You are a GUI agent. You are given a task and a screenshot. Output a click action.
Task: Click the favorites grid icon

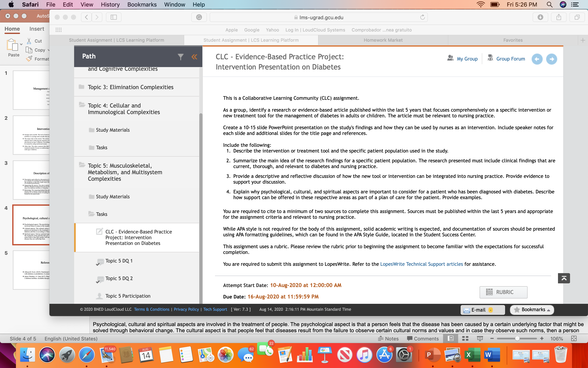click(59, 30)
